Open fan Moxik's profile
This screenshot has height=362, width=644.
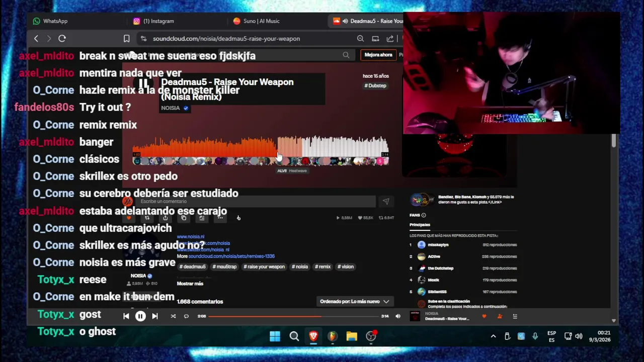coord(433,280)
